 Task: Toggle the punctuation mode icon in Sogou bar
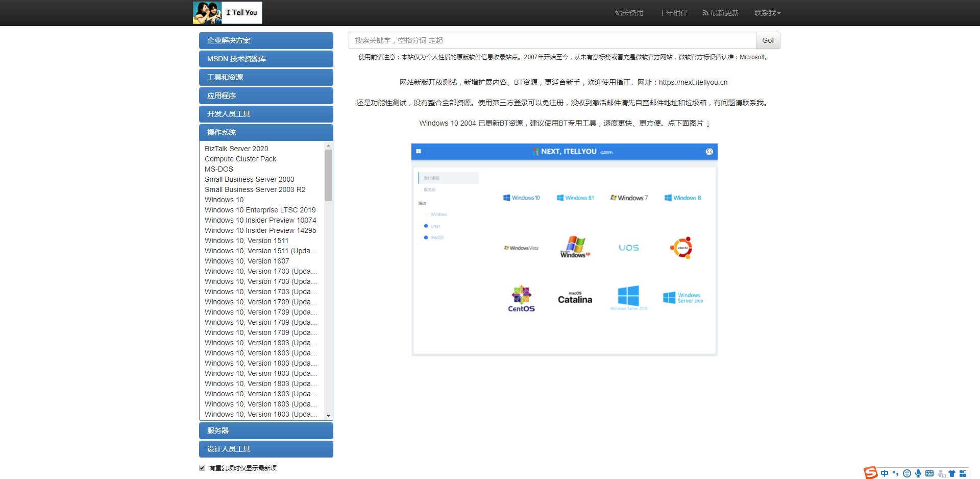(x=896, y=473)
